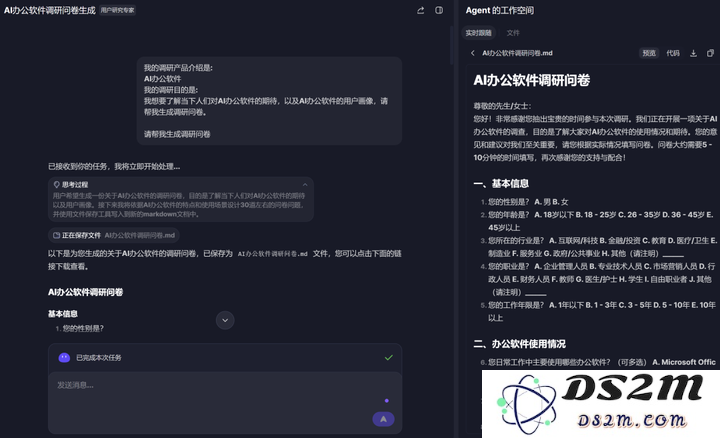Click the share icon in chat header

[421, 10]
